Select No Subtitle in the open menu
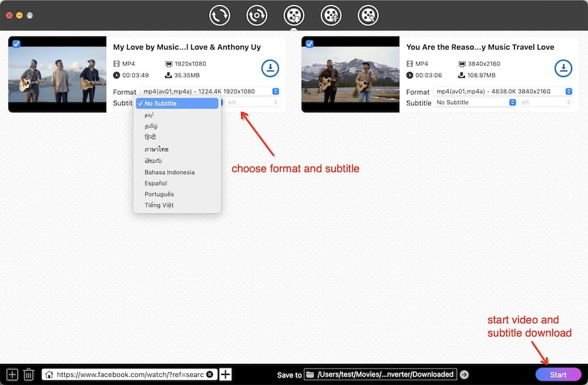The height and width of the screenshot is (385, 588). pyautogui.click(x=177, y=103)
